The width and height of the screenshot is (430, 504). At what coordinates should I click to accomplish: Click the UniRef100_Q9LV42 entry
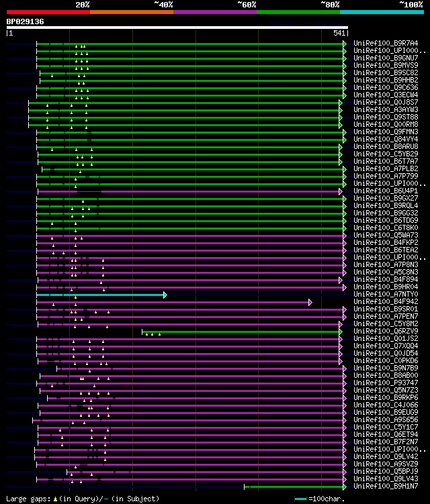pos(386,457)
